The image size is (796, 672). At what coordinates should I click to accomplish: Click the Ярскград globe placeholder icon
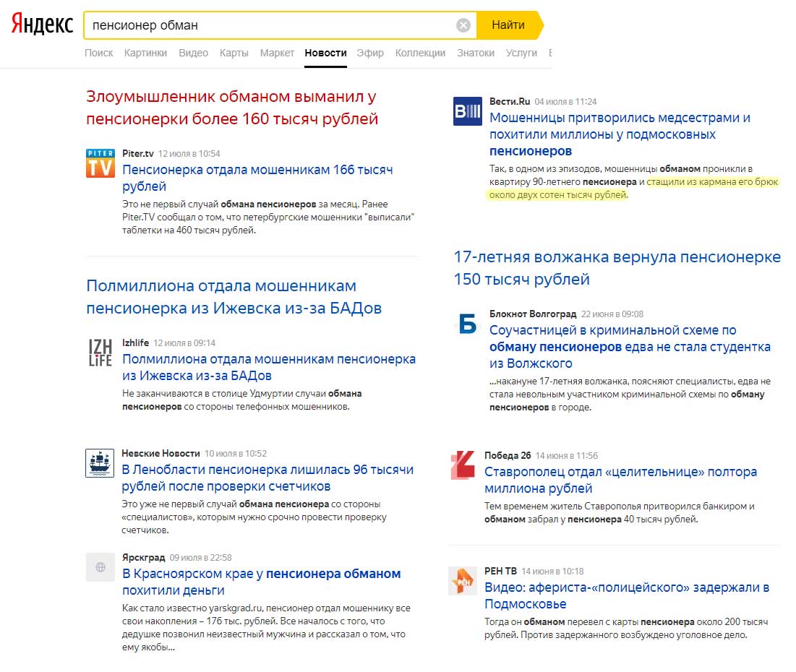pos(100,567)
